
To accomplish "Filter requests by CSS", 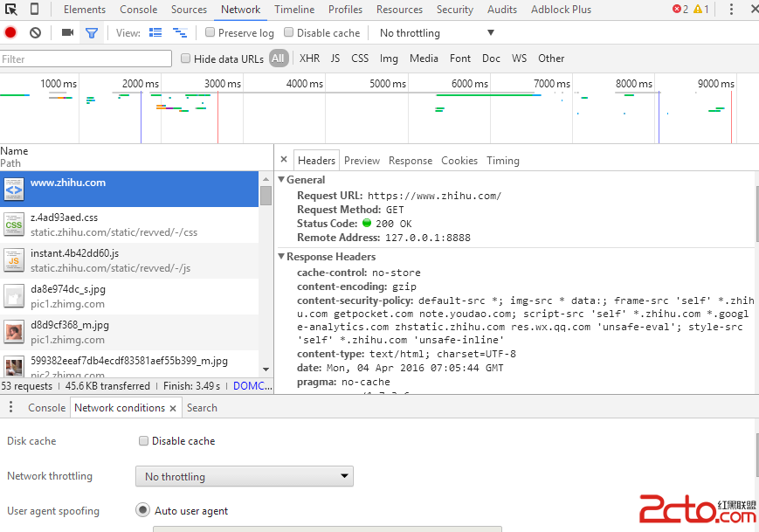I will (360, 58).
